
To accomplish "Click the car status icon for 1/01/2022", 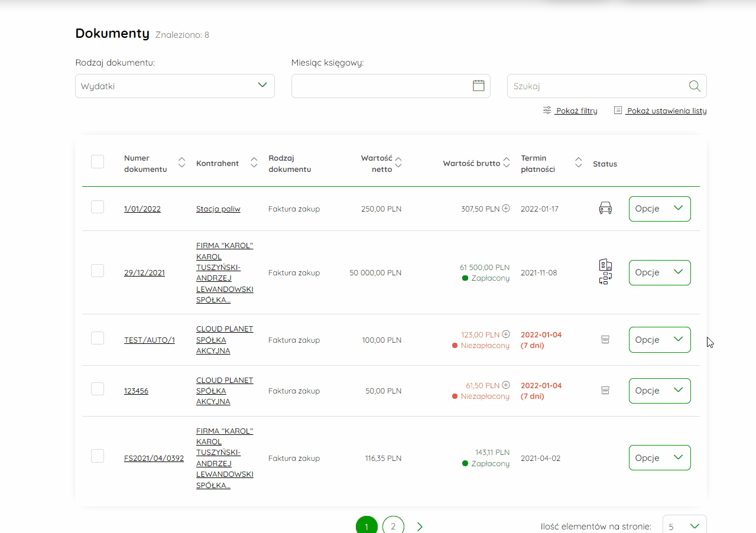I will click(605, 208).
